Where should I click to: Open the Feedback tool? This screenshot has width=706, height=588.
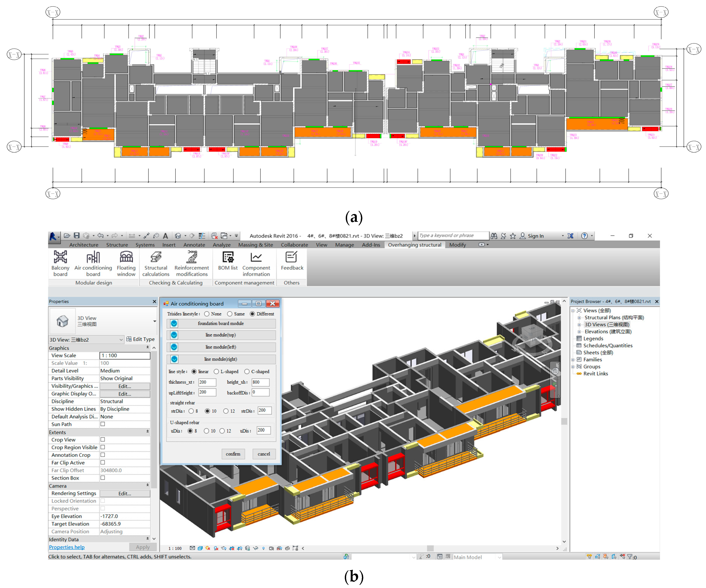tap(291, 263)
